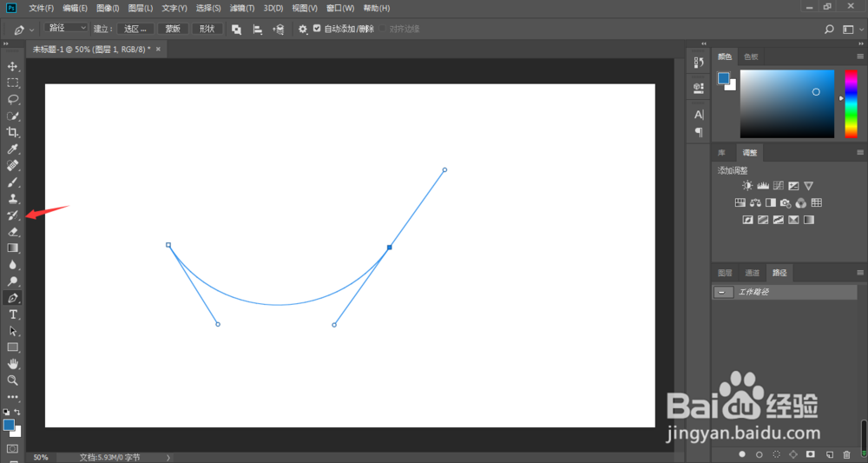868x463 pixels.
Task: Click the path arrangement icon
Action: click(279, 30)
